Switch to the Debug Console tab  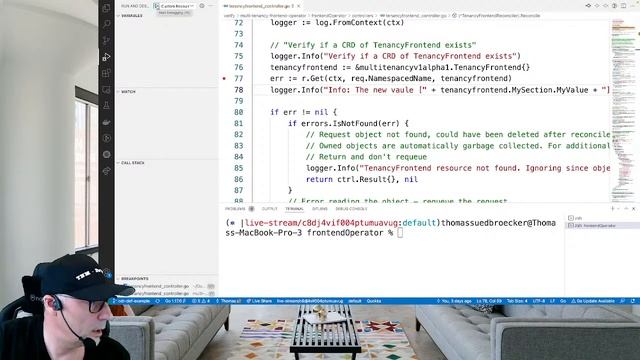click(x=351, y=209)
